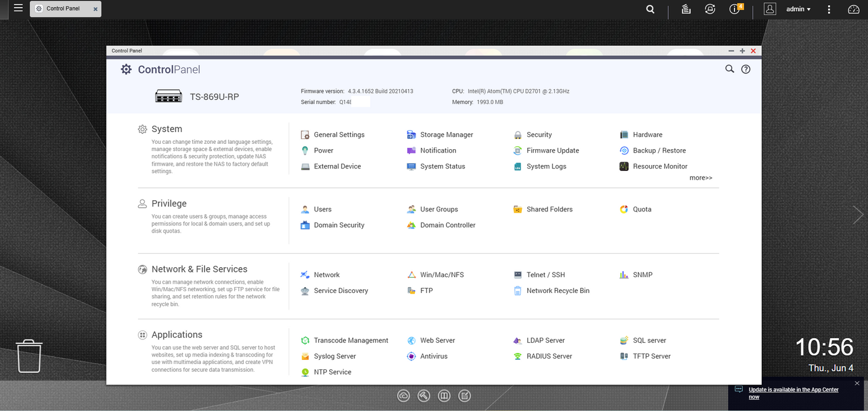Open Web Server settings
The image size is (868, 411).
(x=431, y=341)
